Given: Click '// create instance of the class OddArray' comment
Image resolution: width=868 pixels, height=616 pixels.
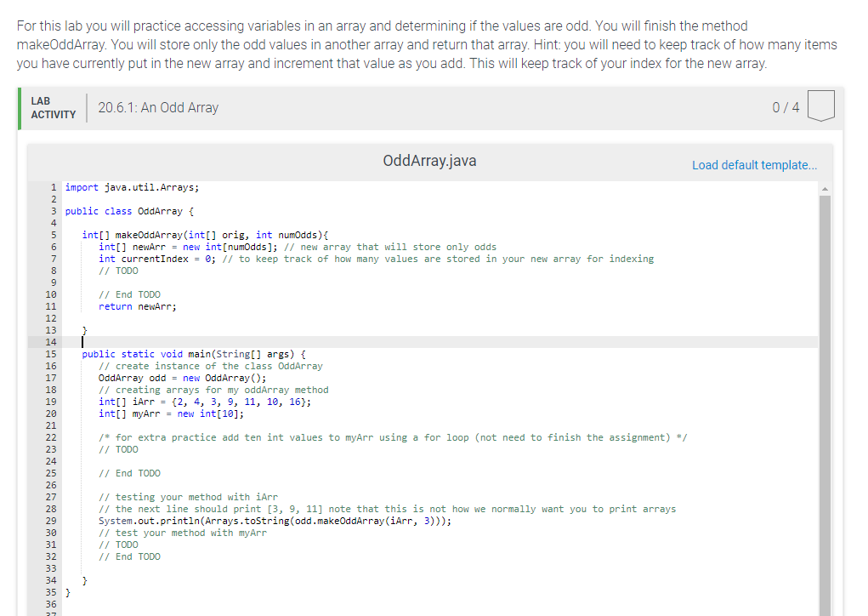Looking at the screenshot, I should (x=210, y=366).
